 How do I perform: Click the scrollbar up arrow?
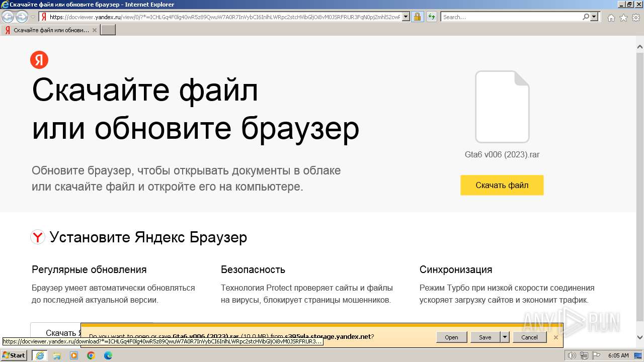[639, 48]
